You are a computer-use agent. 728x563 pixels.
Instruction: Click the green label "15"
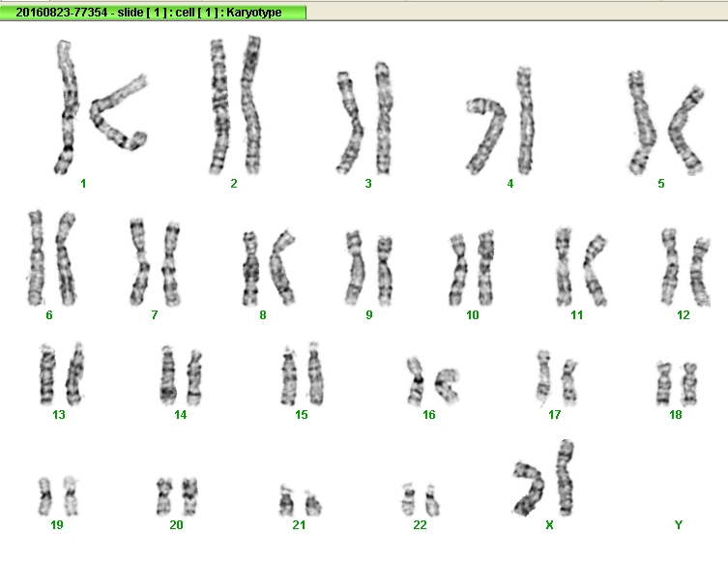click(302, 415)
